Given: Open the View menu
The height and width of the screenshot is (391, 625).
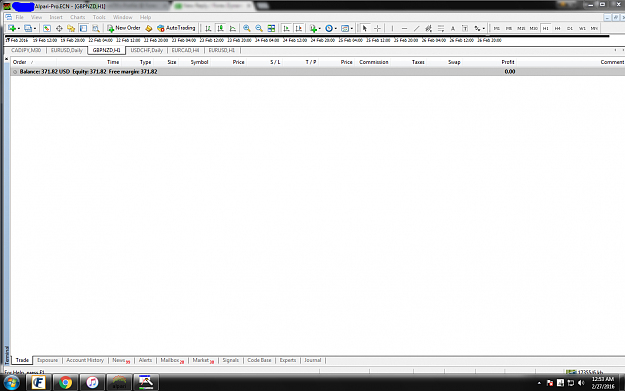Looking at the screenshot, I should pos(36,17).
